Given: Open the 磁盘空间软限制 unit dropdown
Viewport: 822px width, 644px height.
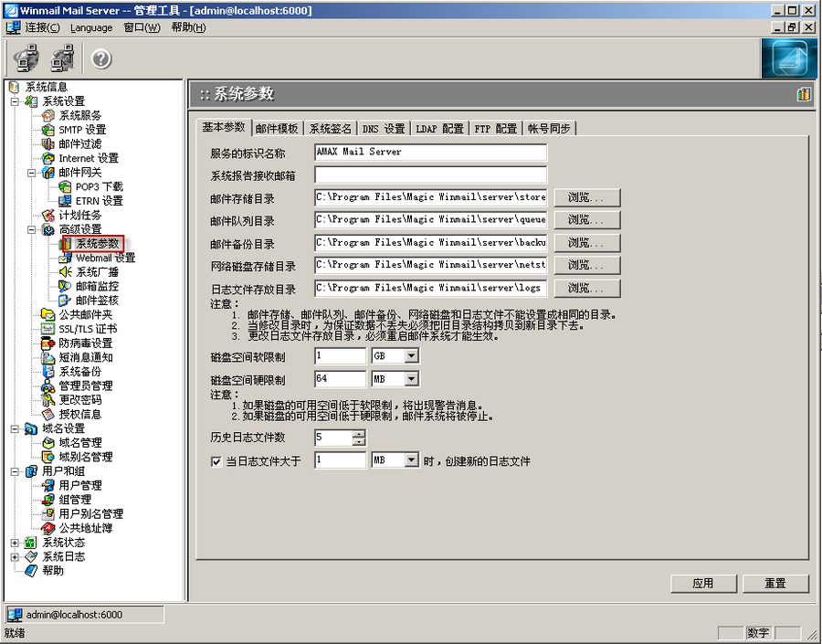Looking at the screenshot, I should tap(411, 356).
